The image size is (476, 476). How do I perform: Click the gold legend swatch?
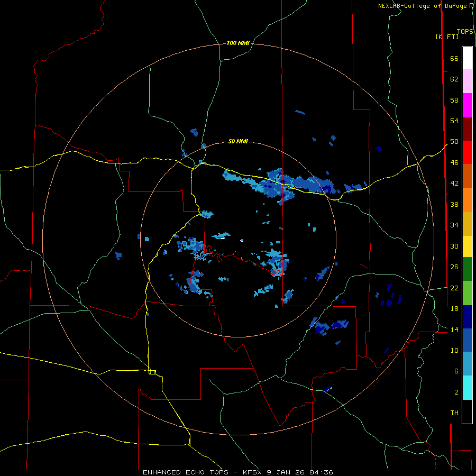tap(467, 224)
